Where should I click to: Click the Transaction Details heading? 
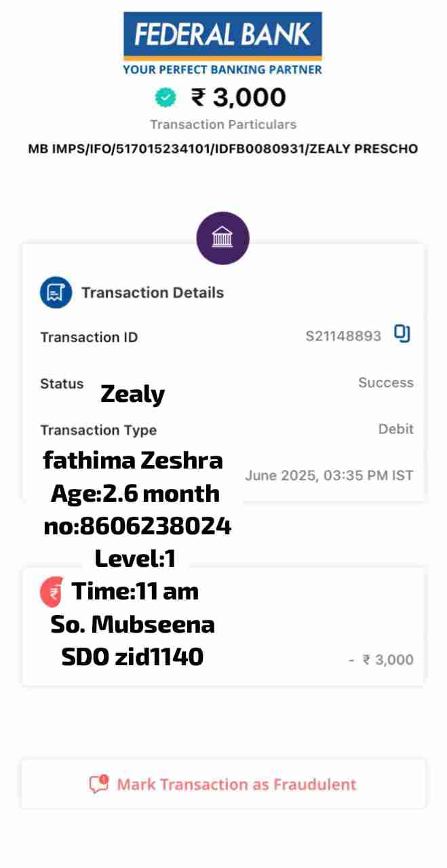click(152, 293)
